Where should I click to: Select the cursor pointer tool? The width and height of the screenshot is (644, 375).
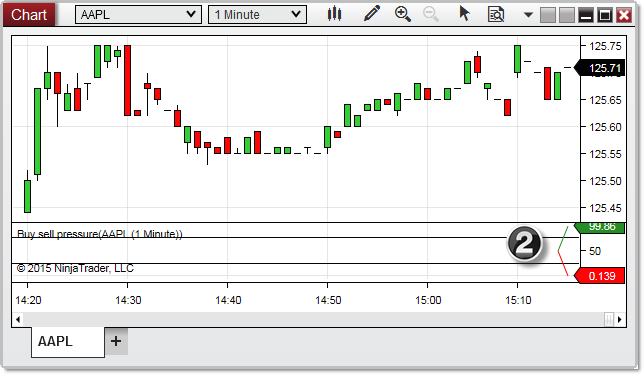coord(465,14)
